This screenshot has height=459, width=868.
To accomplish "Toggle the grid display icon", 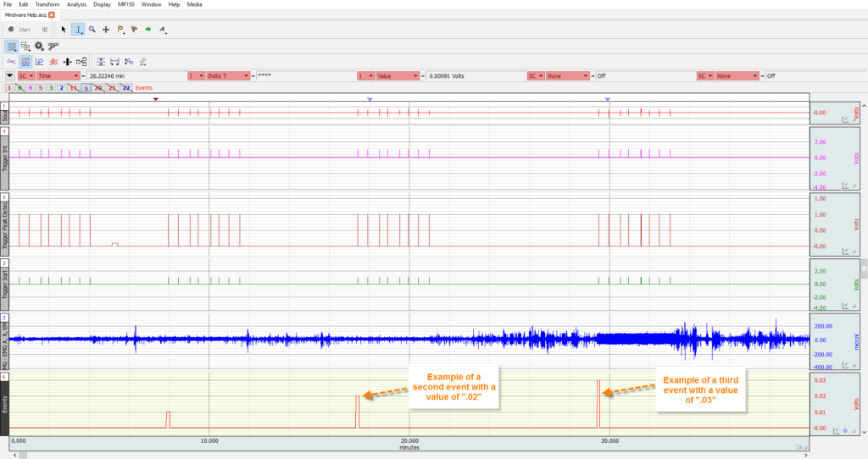I will pos(11,47).
